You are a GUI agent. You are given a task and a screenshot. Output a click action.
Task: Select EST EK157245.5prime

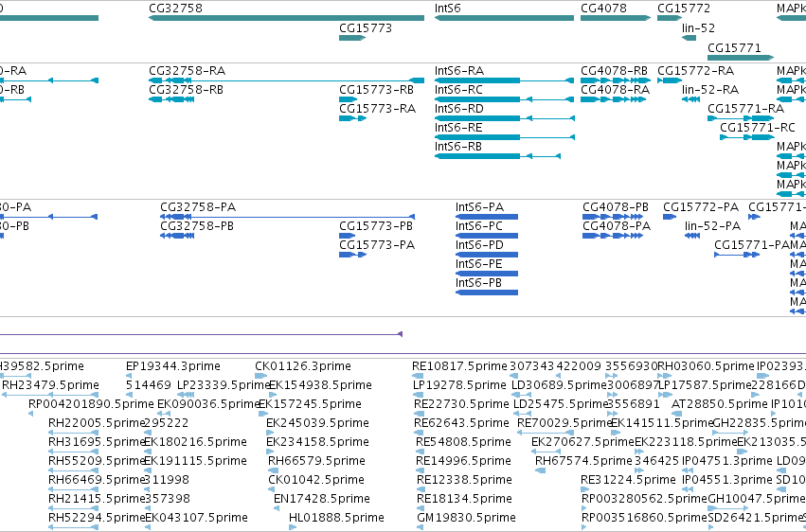[310, 404]
